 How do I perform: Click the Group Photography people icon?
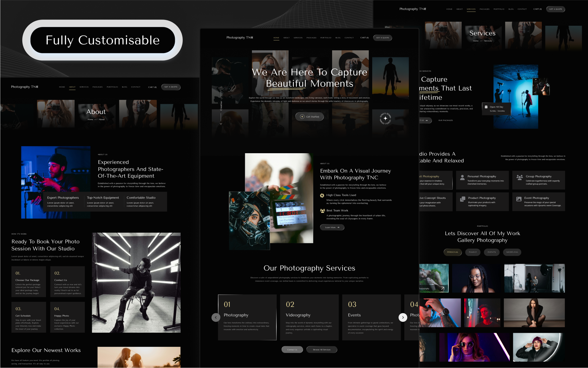pyautogui.click(x=519, y=177)
